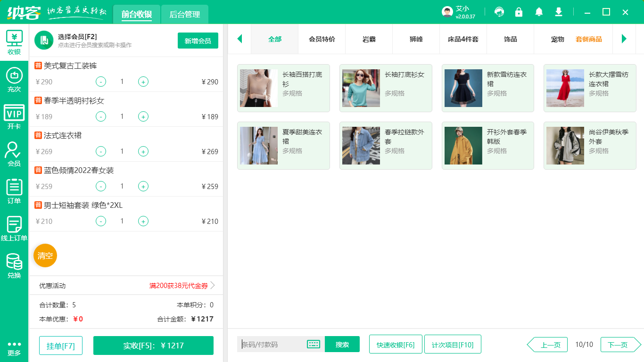Select the 宠物 category tab
This screenshot has width=644, height=362.
coord(558,40)
